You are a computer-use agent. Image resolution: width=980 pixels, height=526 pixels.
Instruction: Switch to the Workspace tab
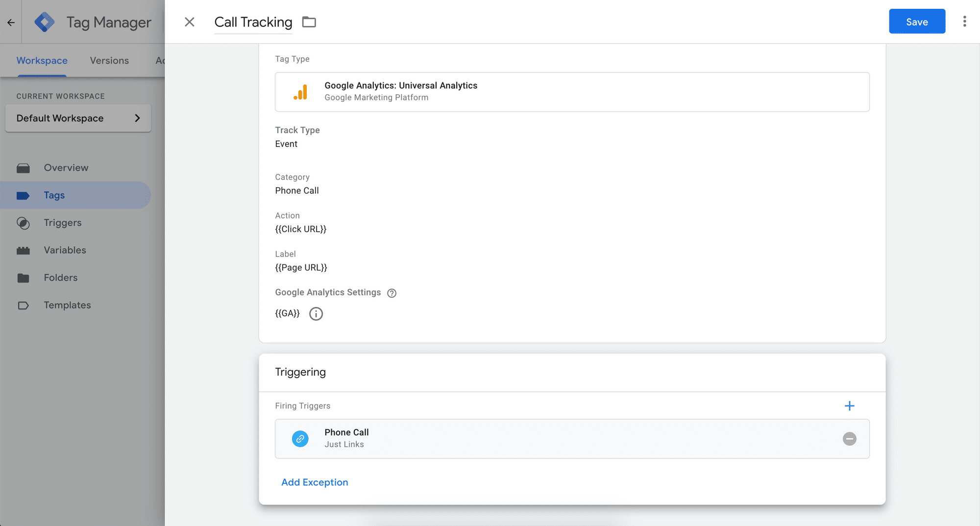[x=42, y=61]
